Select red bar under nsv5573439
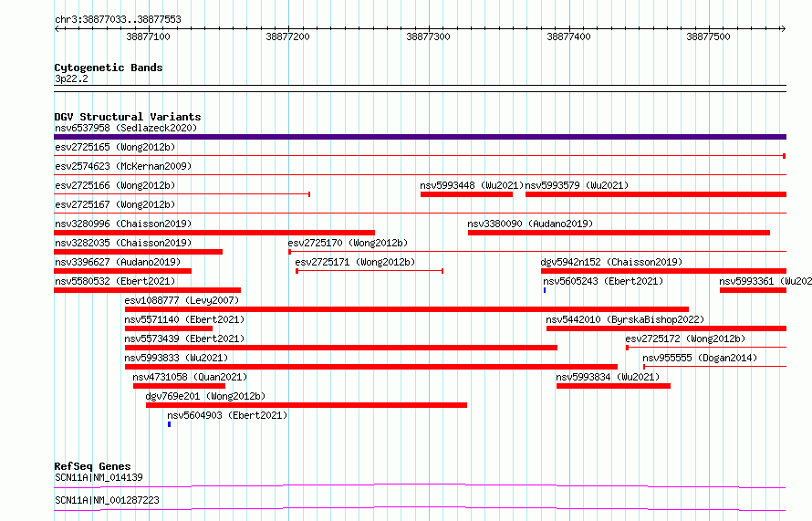 (341, 348)
